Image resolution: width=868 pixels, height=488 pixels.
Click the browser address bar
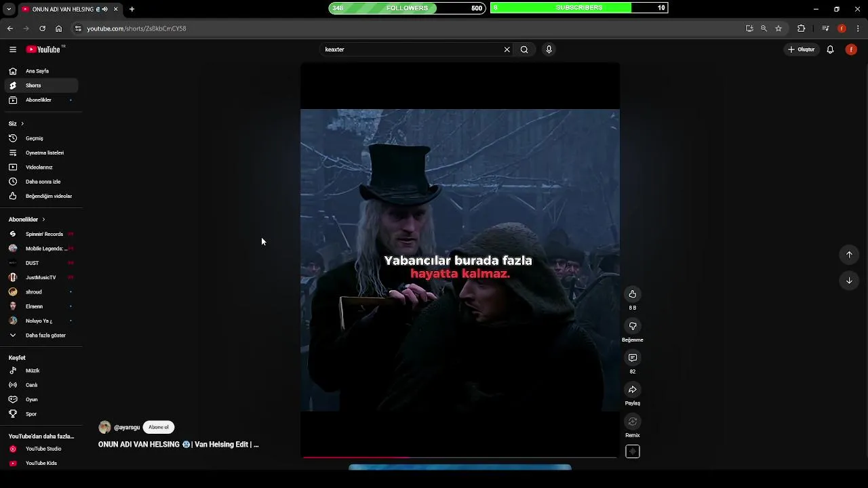point(407,28)
